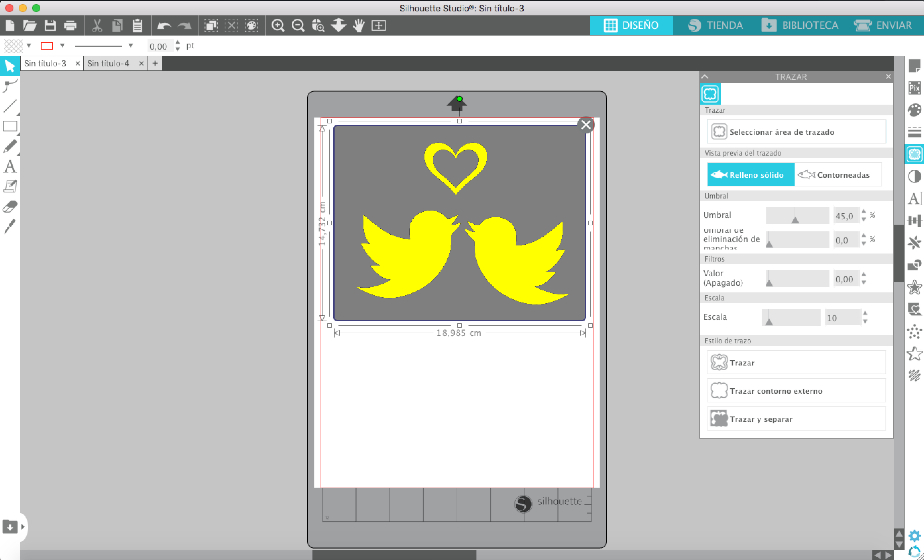Click the Umbral slider handle

coord(795,220)
